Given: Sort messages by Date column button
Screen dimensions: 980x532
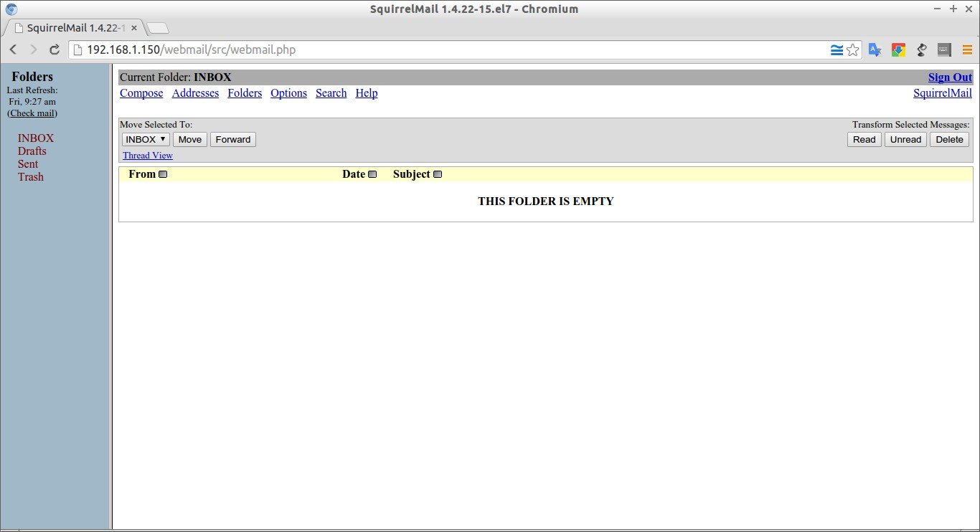Looking at the screenshot, I should [372, 174].
